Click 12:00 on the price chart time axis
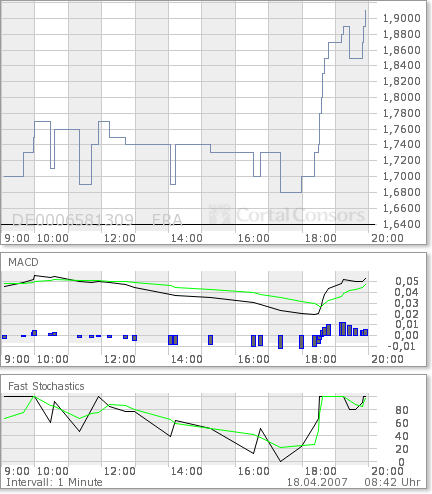432x494 pixels. tap(120, 238)
